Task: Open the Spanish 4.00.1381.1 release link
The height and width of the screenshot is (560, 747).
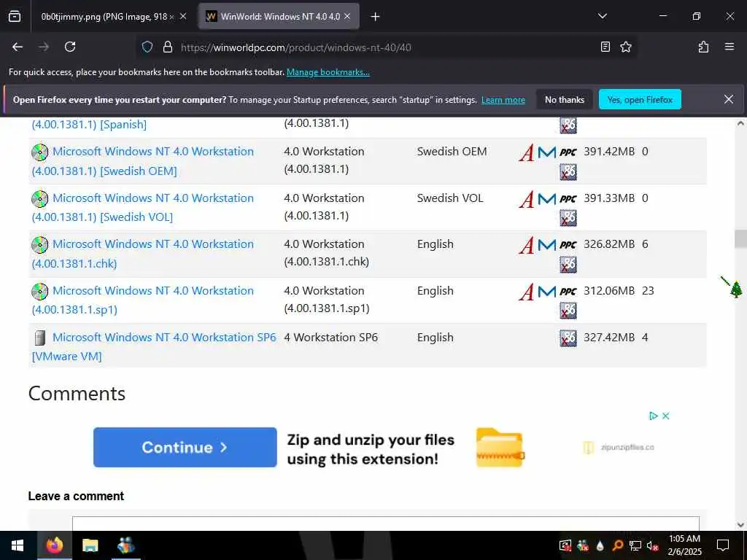Action: click(x=89, y=125)
